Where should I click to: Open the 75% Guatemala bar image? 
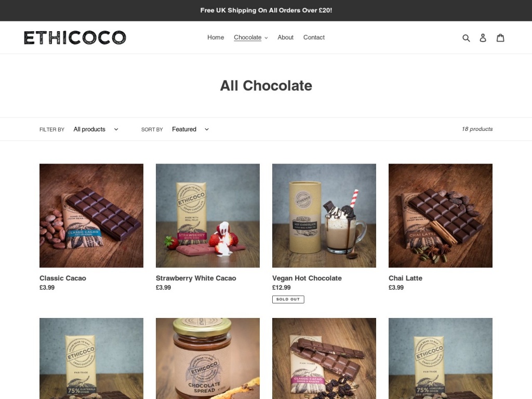pyautogui.click(x=91, y=358)
